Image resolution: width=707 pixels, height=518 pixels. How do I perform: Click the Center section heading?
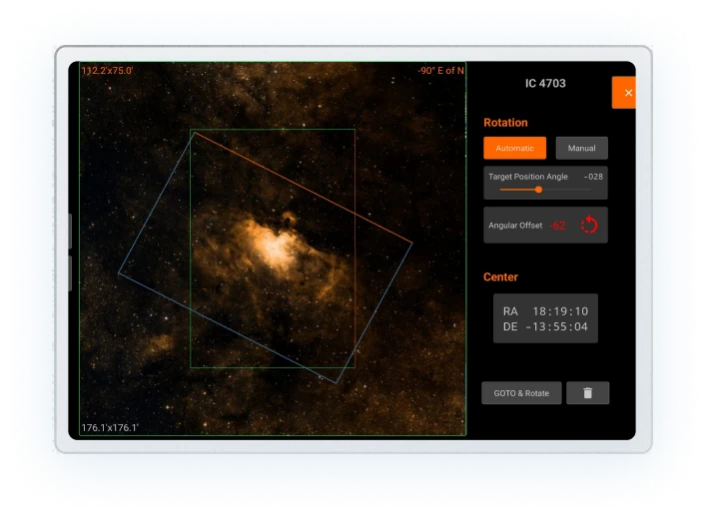tap(500, 277)
